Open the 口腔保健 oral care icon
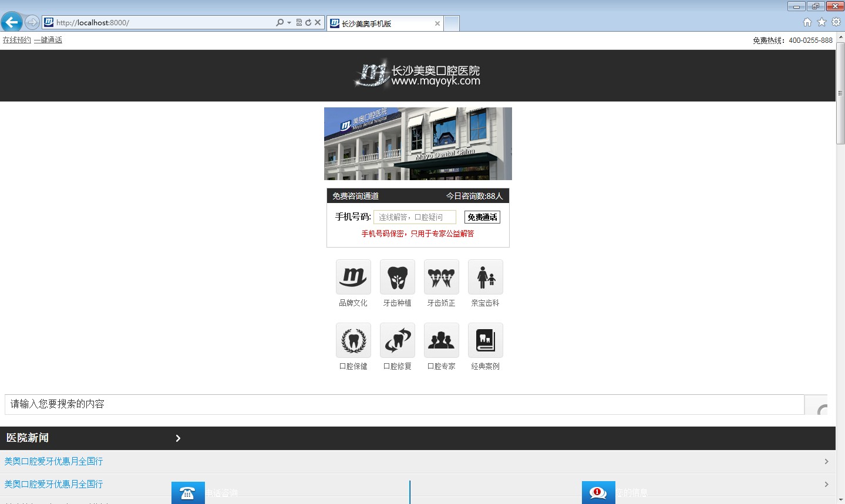Screen dimensions: 845x504 pos(354,340)
